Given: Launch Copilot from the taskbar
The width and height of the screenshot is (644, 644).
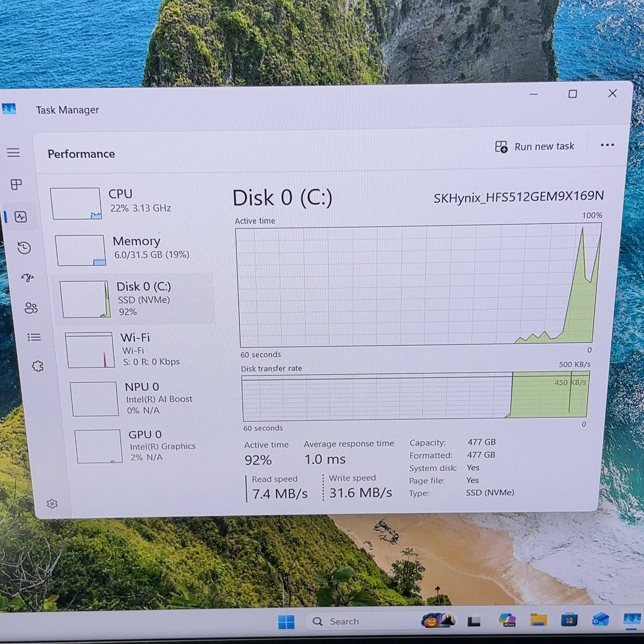Looking at the screenshot, I should [507, 620].
